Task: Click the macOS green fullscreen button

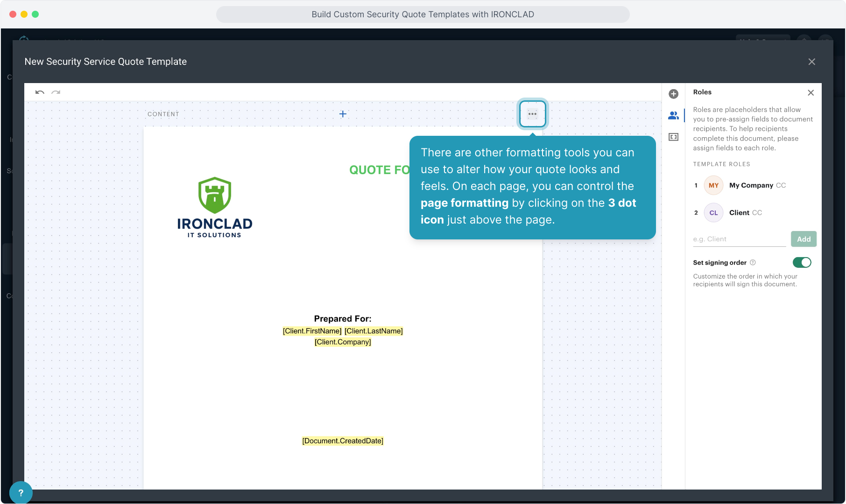Action: pos(35,14)
